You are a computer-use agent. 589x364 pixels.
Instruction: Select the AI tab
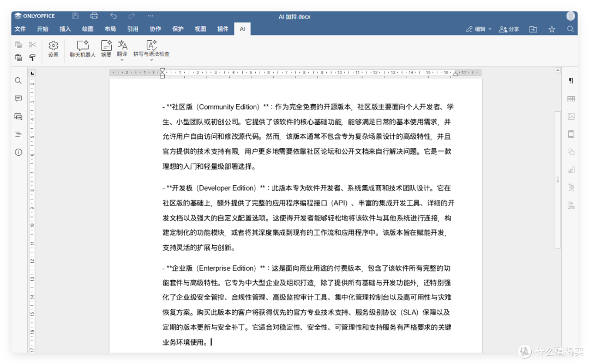coord(242,29)
